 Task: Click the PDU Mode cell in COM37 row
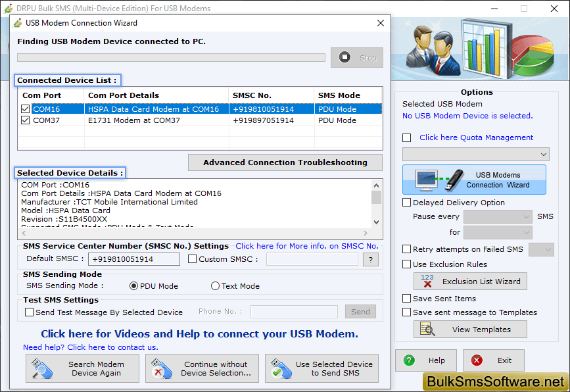(348, 120)
